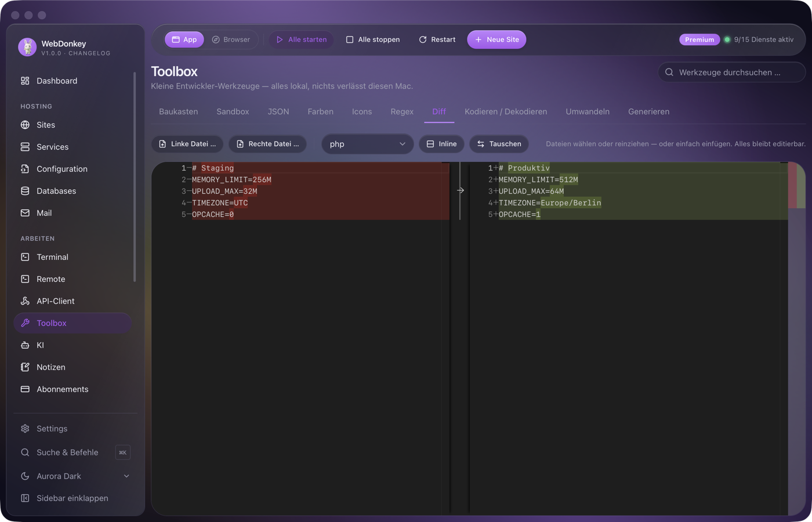Open Sites in the sidebar
This screenshot has width=812, height=522.
click(73, 125)
